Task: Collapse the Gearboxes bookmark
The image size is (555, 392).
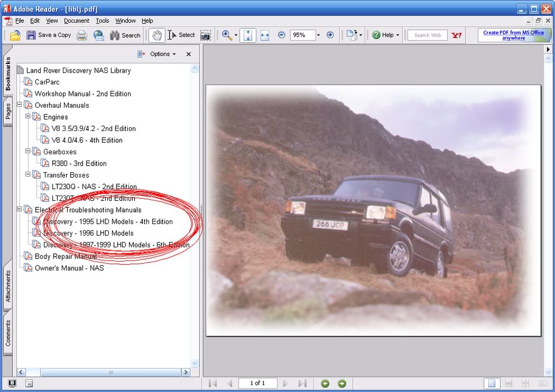Action: (28, 151)
